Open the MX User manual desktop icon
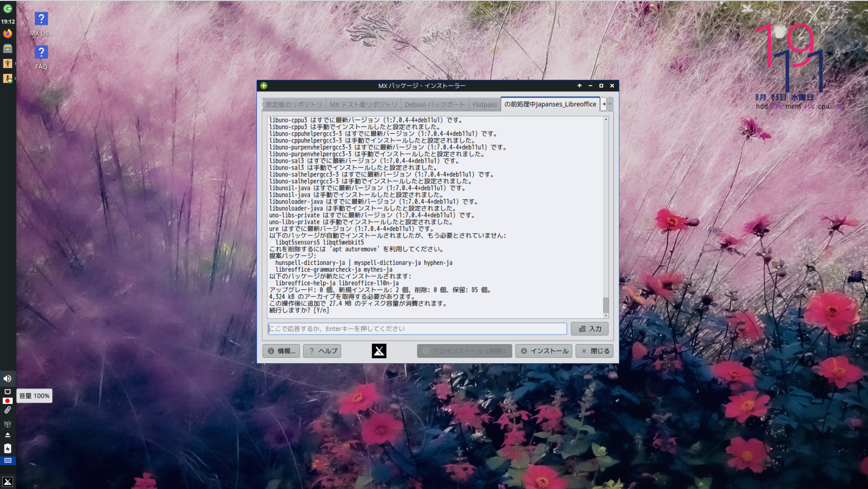 [x=41, y=24]
